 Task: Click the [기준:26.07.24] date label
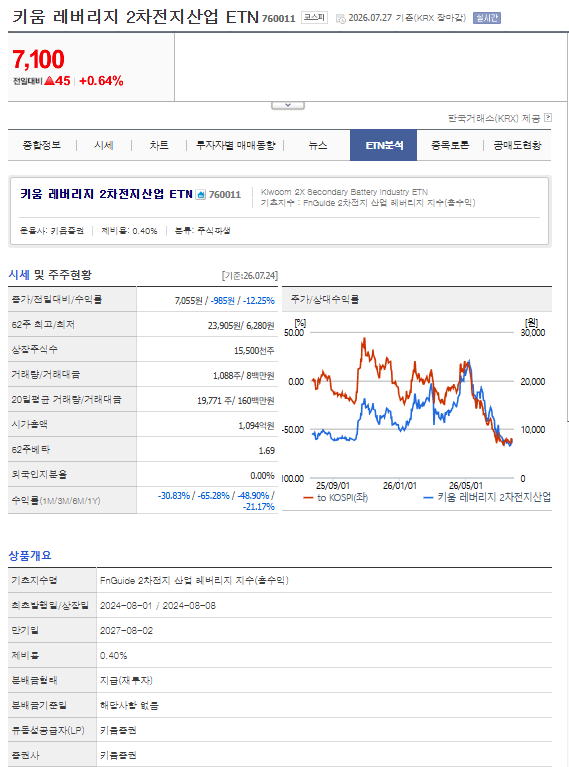tap(250, 275)
